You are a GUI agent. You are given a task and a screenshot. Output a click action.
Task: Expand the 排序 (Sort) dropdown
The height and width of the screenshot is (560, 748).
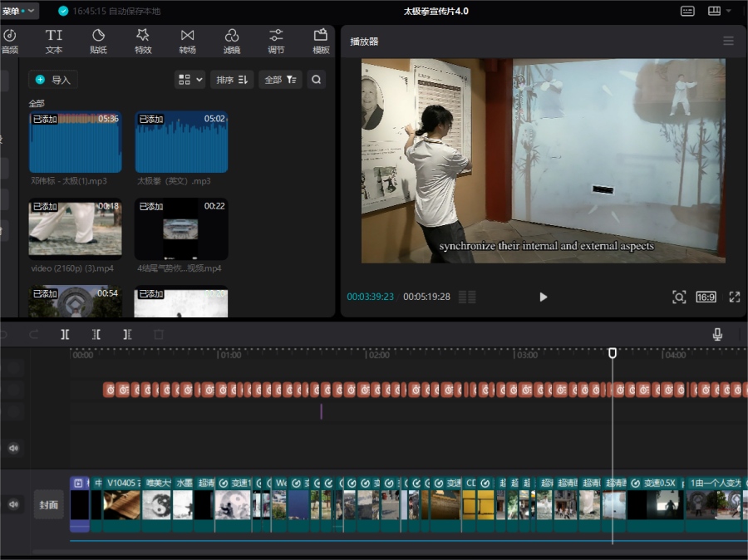coord(232,80)
